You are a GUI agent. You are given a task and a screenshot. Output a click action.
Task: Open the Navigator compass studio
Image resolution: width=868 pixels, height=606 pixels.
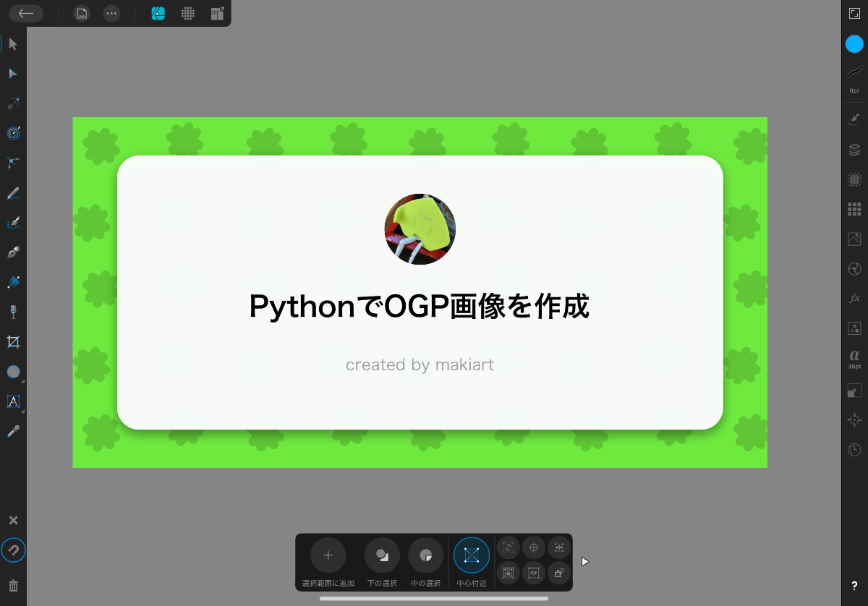coord(854,420)
